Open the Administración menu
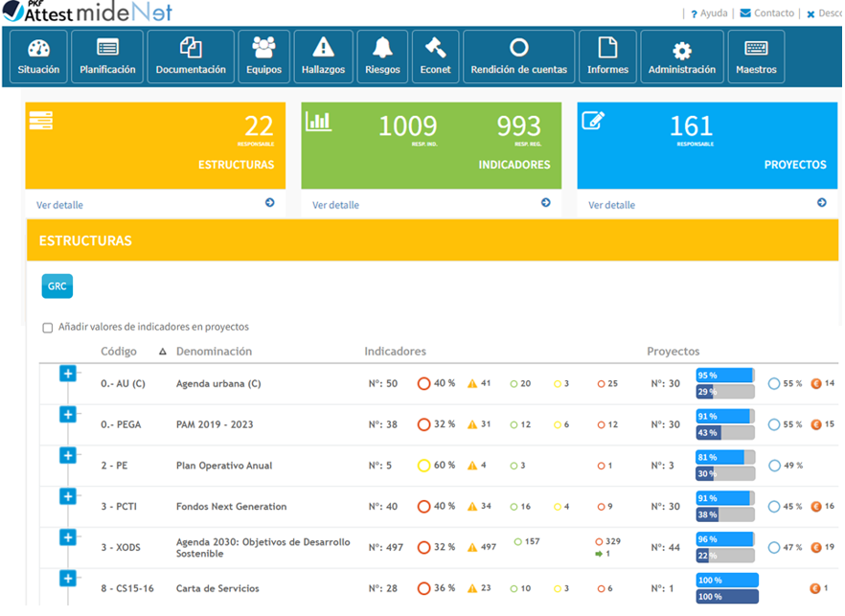Viewport: 845px width, 616px height. tap(682, 57)
